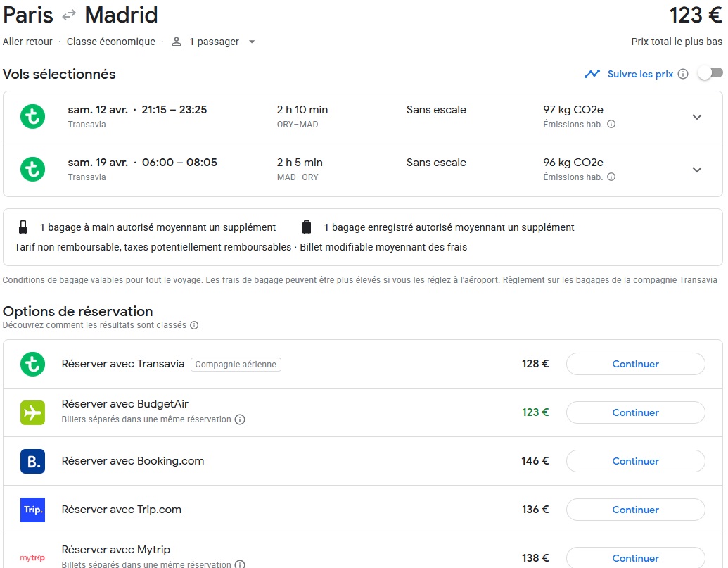Continue booking with Booking.com for 146 €
This screenshot has height=568, width=728.
636,461
